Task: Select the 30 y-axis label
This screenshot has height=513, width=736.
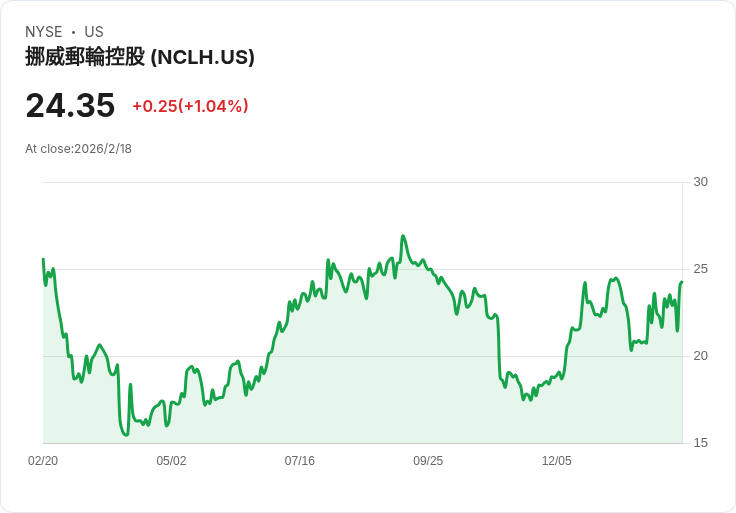Action: pos(700,182)
